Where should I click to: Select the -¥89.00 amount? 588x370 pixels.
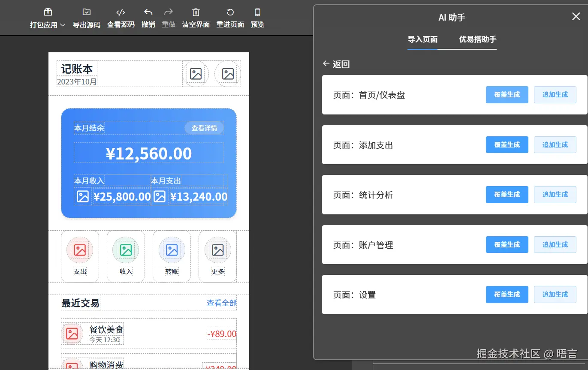(x=222, y=334)
